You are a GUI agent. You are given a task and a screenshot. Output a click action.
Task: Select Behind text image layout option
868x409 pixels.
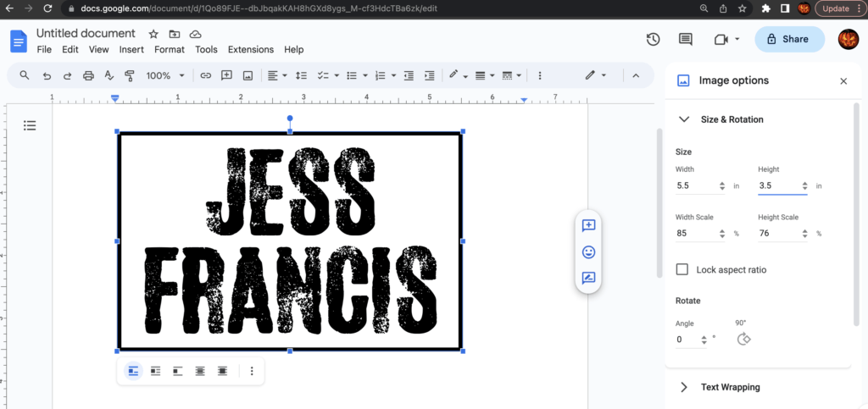click(x=200, y=371)
